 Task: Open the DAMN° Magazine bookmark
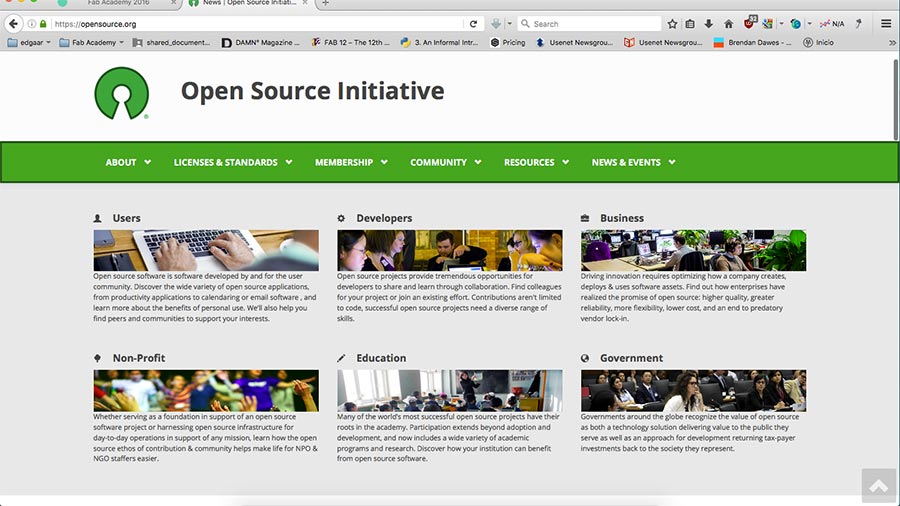[x=261, y=43]
